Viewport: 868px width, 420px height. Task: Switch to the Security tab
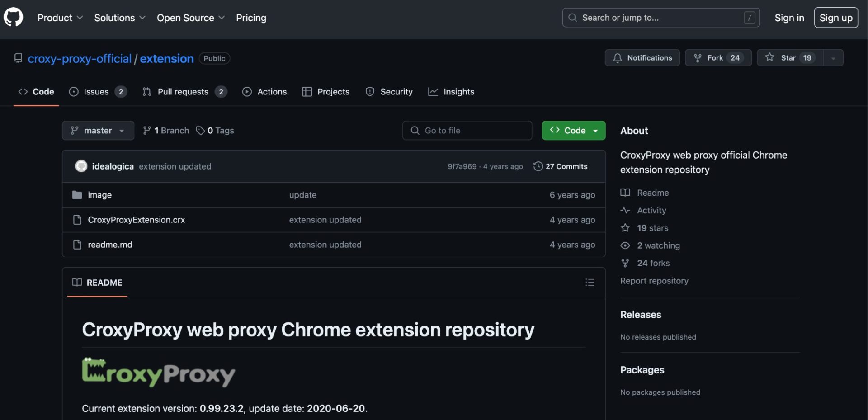click(x=389, y=92)
